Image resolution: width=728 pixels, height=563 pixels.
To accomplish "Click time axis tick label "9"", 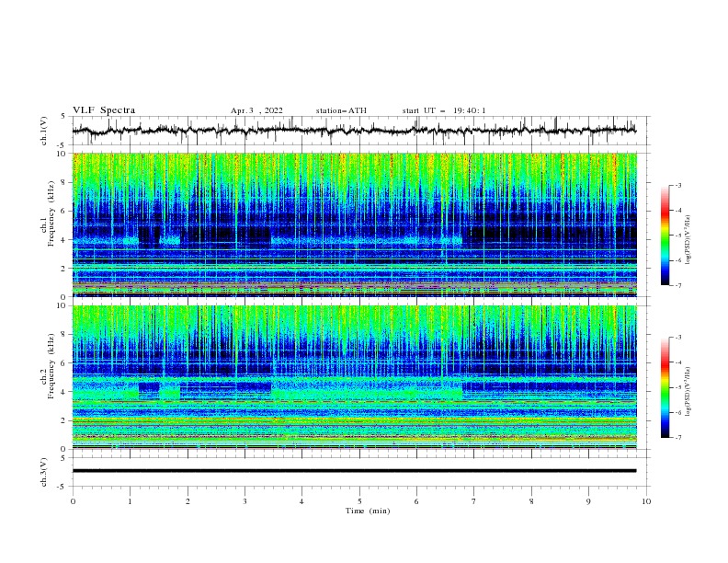I will pos(588,501).
